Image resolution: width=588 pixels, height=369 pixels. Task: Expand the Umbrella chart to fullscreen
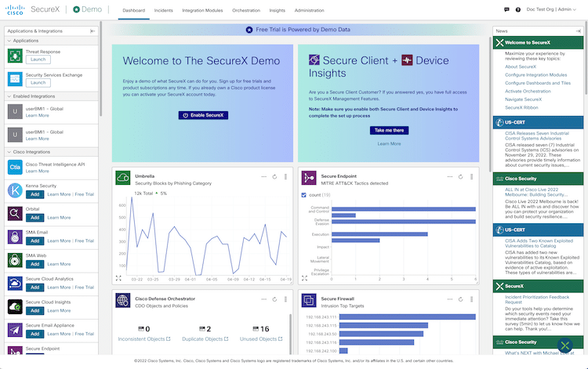(x=118, y=278)
